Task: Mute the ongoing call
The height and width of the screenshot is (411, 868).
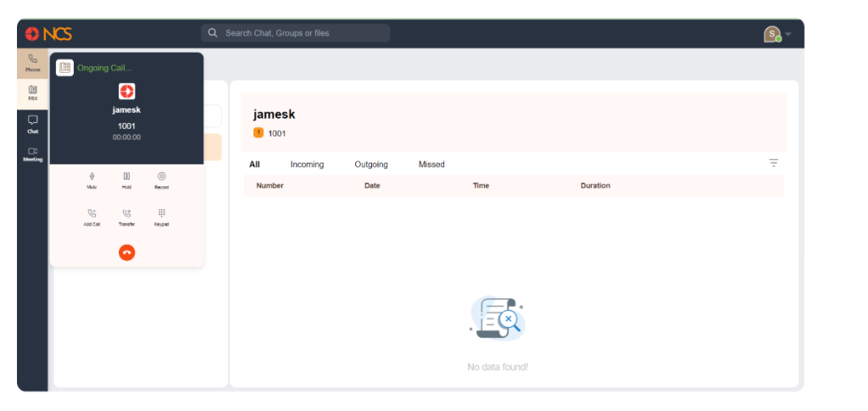Action: 92,181
